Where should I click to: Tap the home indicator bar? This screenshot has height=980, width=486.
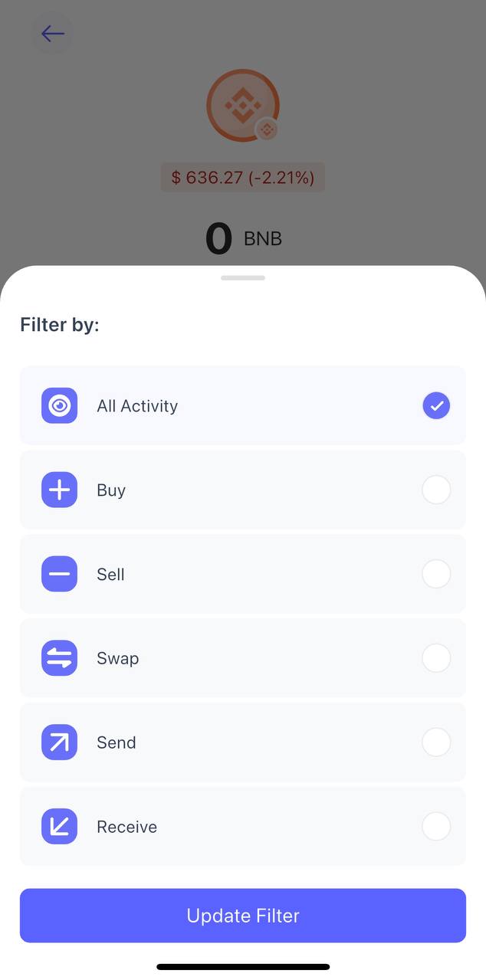[x=243, y=966]
